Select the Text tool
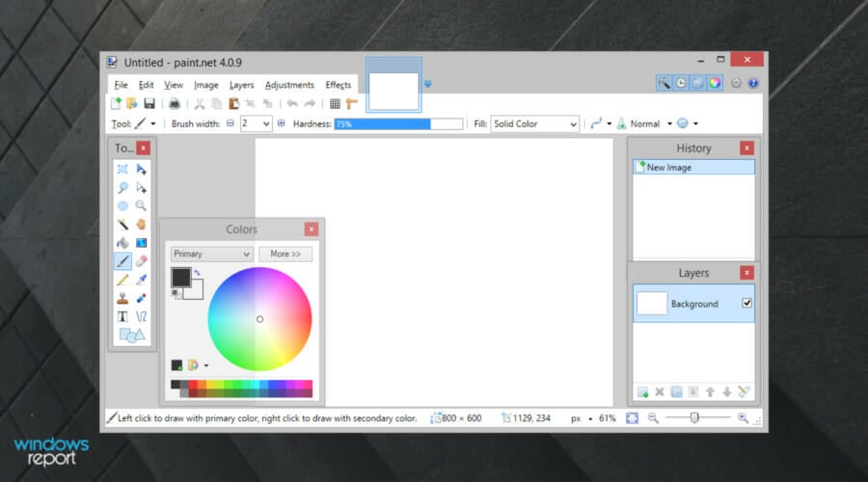This screenshot has width=868, height=482. pyautogui.click(x=122, y=316)
